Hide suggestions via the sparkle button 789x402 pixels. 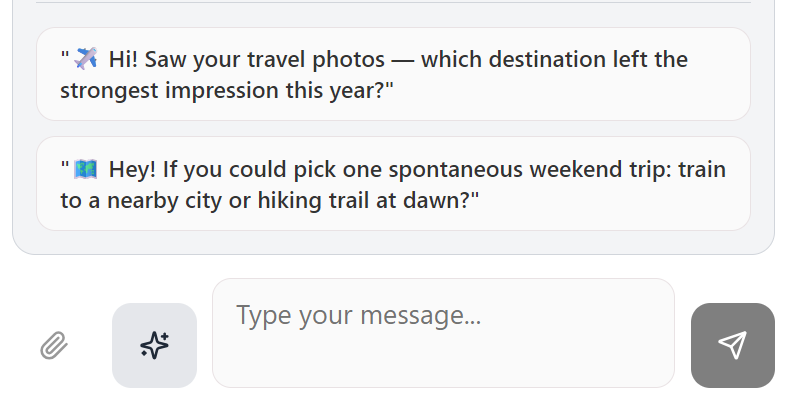pos(154,345)
